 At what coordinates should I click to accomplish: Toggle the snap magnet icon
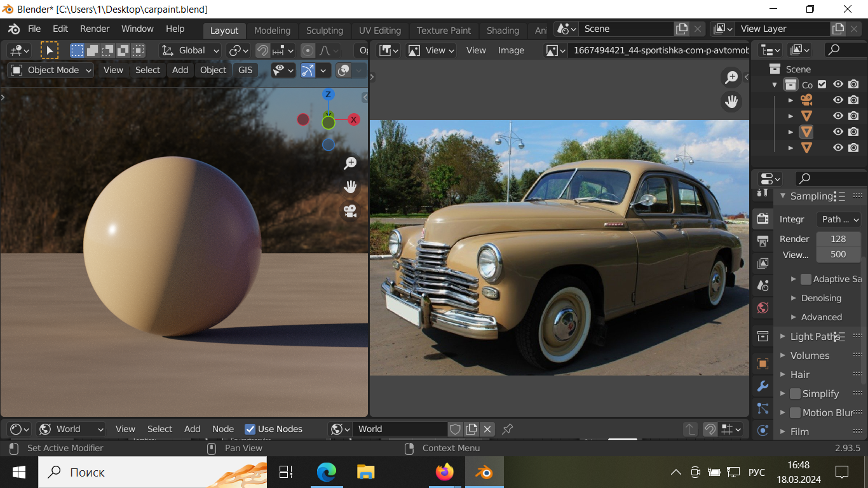click(x=262, y=50)
